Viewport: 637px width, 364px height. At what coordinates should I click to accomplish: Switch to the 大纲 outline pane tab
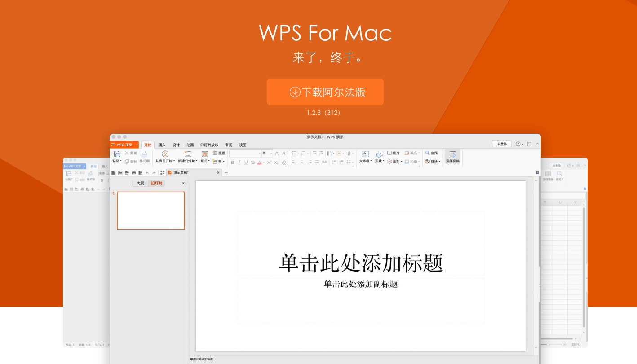pyautogui.click(x=140, y=183)
